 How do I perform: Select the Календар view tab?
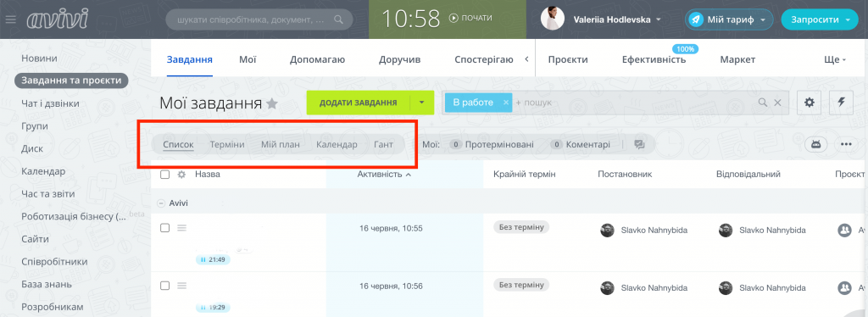(337, 145)
